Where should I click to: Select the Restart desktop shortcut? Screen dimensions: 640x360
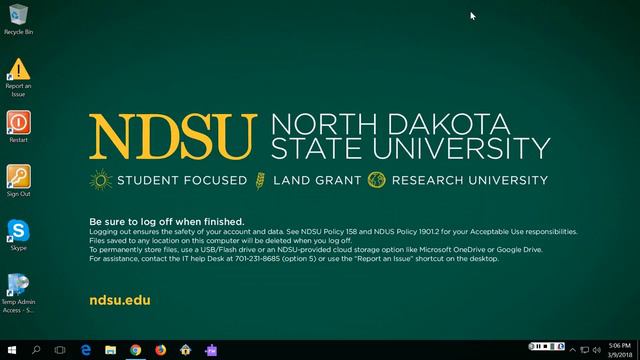[18, 127]
